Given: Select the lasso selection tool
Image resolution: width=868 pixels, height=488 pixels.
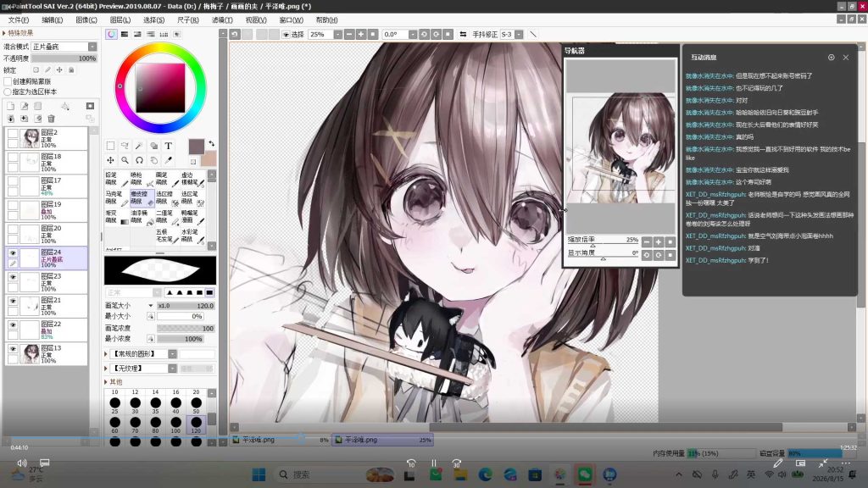Looking at the screenshot, I should (x=125, y=146).
